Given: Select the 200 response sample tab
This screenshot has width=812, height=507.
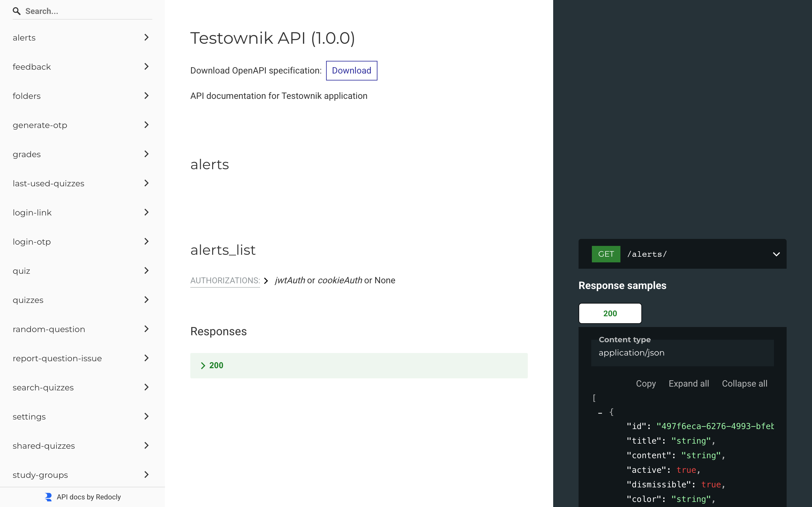Looking at the screenshot, I should coord(610,313).
